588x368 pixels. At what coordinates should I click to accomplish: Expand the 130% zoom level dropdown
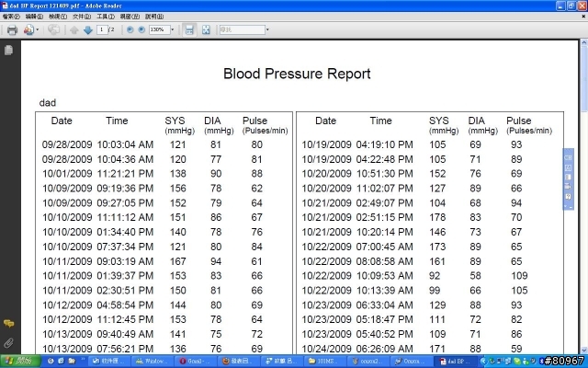(174, 30)
